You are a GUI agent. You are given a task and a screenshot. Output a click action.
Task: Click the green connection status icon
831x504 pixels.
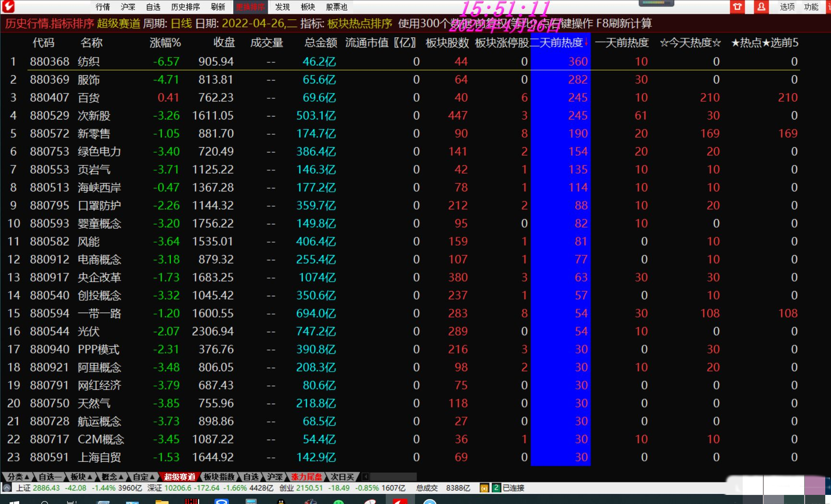(x=496, y=488)
